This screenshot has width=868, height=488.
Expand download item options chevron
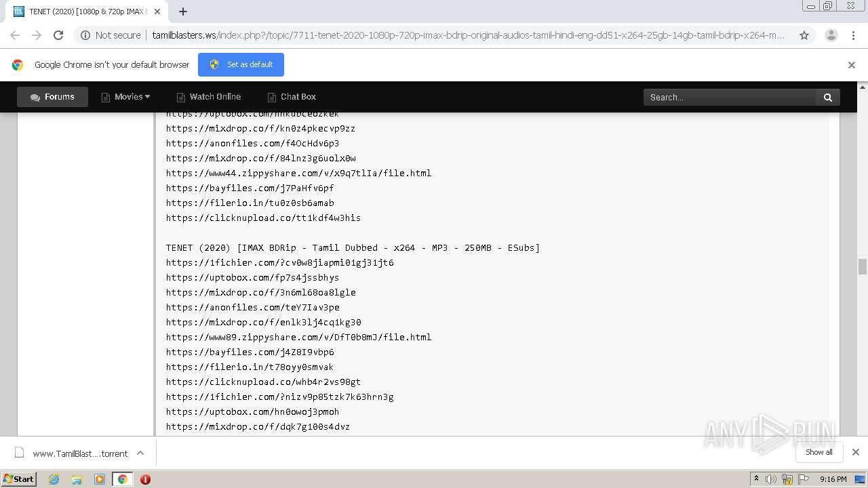click(x=140, y=453)
